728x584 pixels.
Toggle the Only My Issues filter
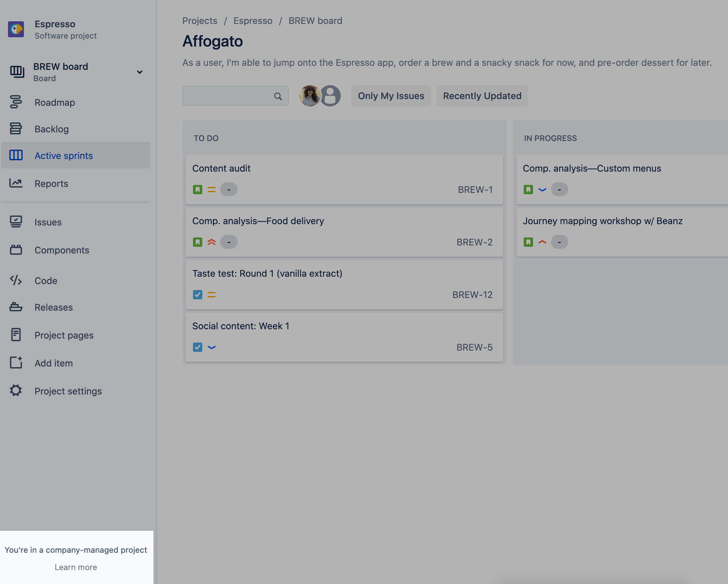click(x=391, y=96)
